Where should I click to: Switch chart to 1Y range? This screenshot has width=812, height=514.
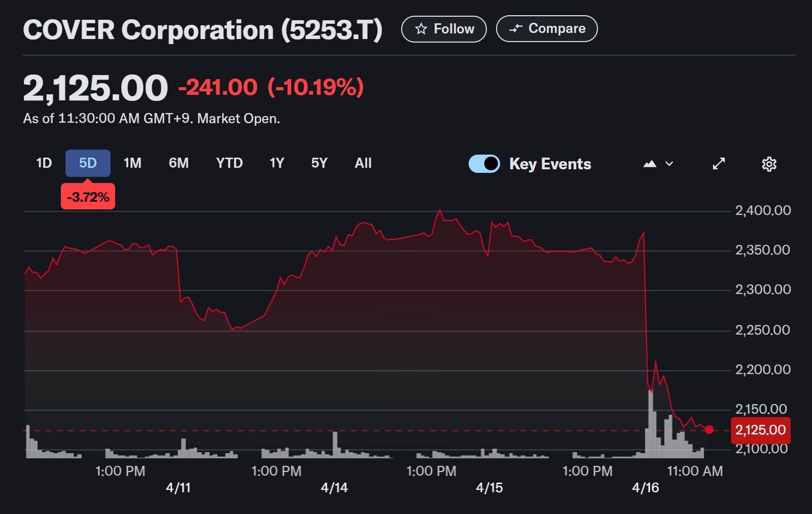pyautogui.click(x=276, y=163)
